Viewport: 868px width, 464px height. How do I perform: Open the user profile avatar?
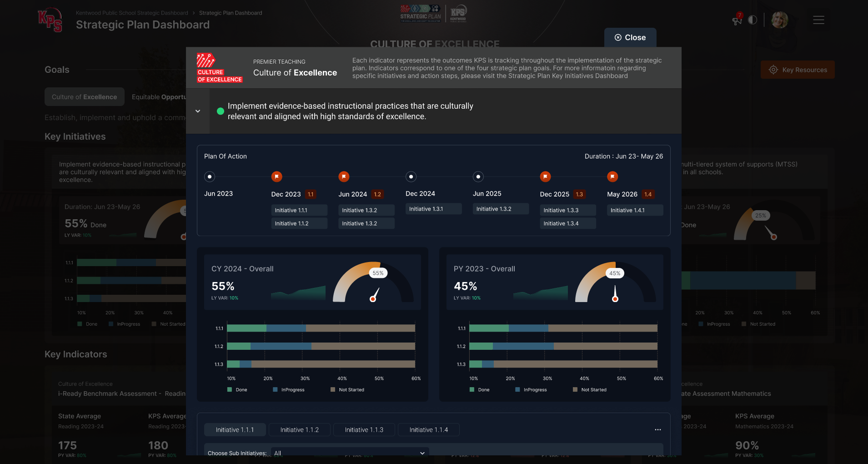pyautogui.click(x=780, y=20)
